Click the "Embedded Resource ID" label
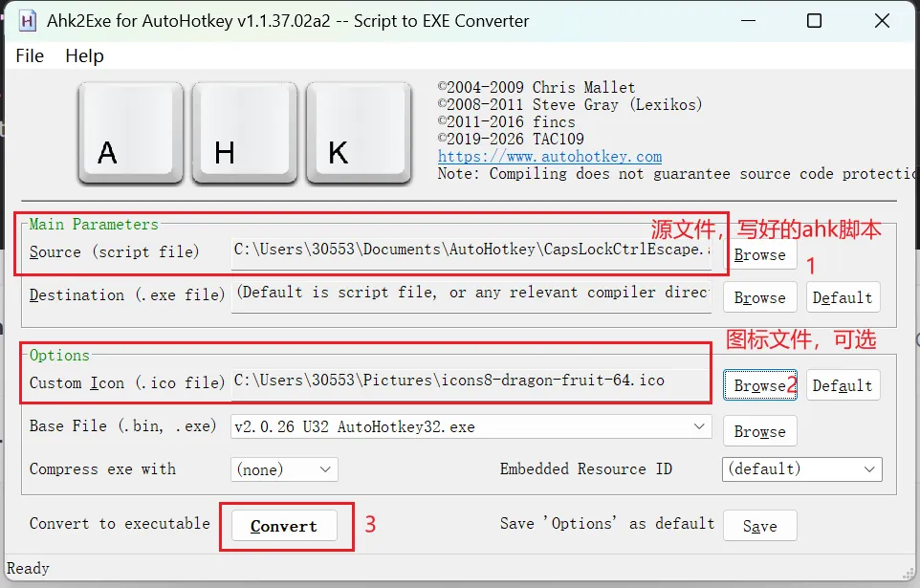The height and width of the screenshot is (588, 920). coord(586,468)
